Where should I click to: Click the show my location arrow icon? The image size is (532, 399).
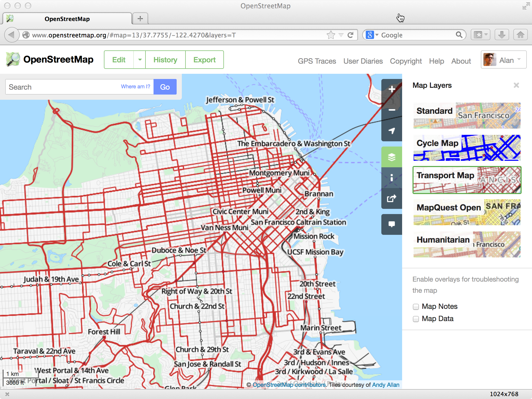[392, 131]
